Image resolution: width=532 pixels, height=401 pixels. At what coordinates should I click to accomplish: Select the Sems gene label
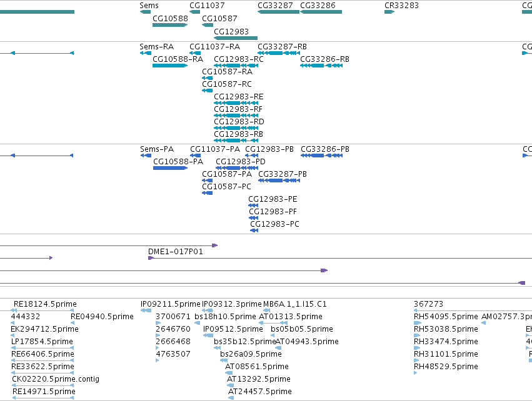[x=149, y=6]
